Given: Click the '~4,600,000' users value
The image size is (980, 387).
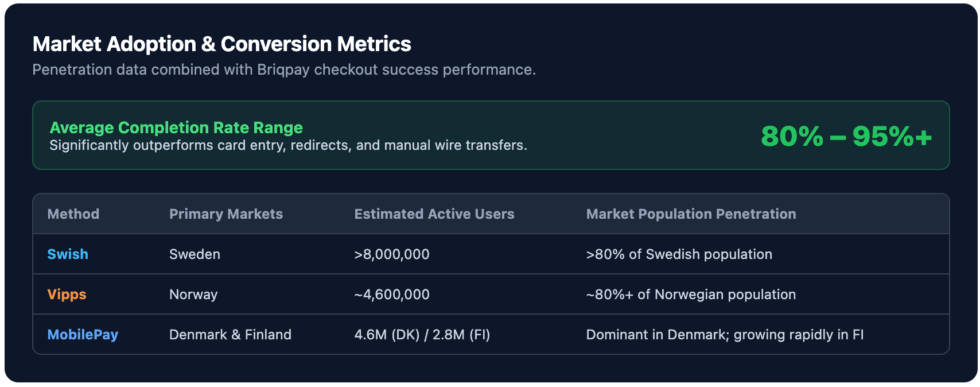Looking at the screenshot, I should click(392, 295).
